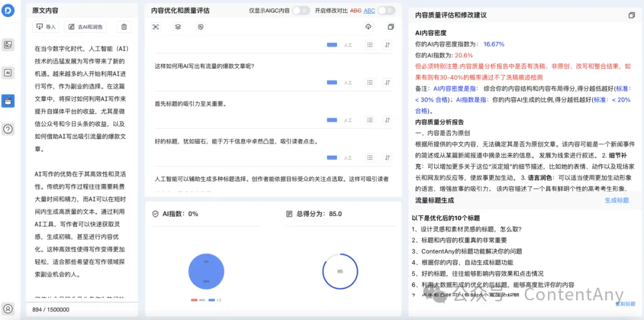Click the 导入 import button

46,27
